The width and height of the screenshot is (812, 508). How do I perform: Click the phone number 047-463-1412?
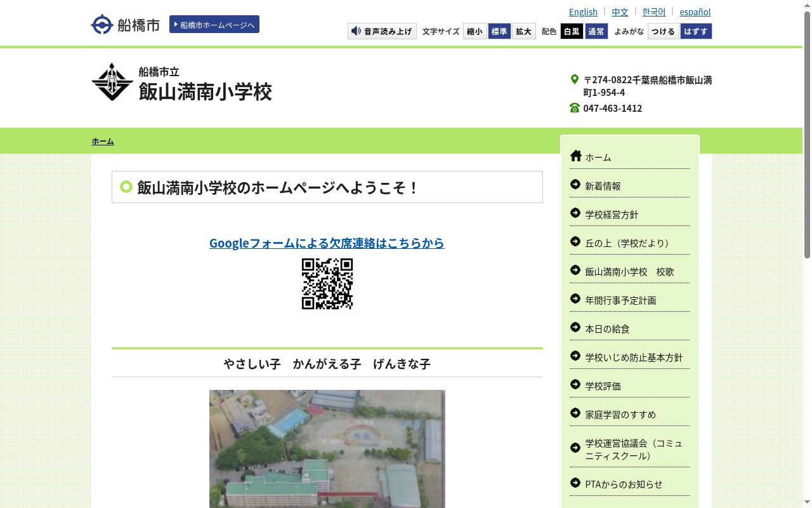(x=613, y=108)
